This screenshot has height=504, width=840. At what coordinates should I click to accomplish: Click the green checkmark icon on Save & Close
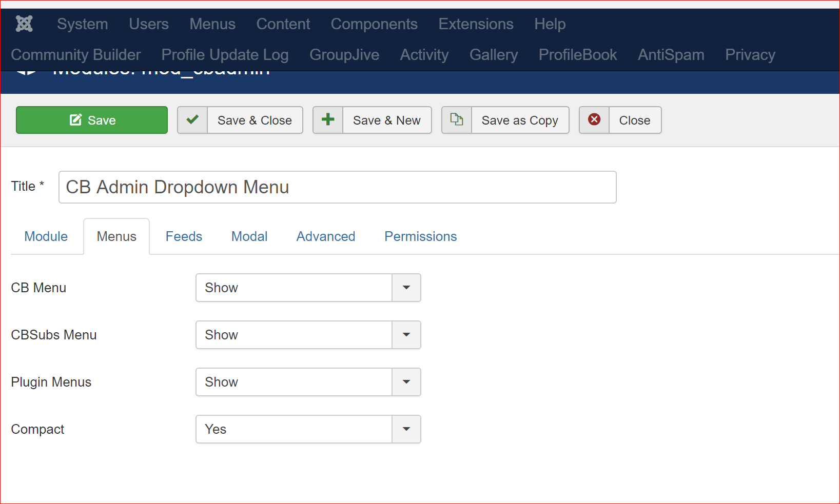coord(192,120)
